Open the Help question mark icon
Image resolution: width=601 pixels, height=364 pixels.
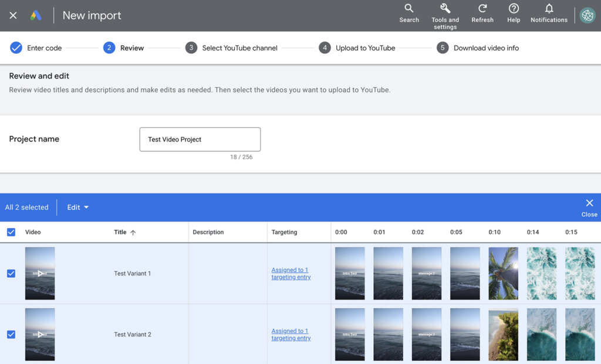click(514, 9)
